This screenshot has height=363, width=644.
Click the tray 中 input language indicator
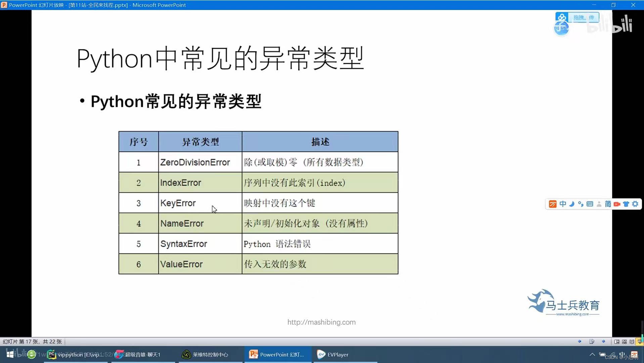[x=623, y=354]
